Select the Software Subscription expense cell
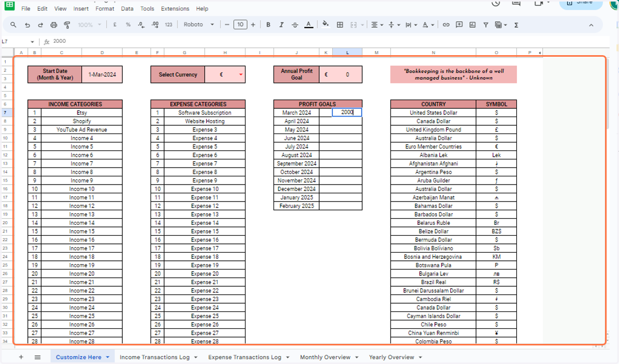The height and width of the screenshot is (364, 619). (205, 112)
